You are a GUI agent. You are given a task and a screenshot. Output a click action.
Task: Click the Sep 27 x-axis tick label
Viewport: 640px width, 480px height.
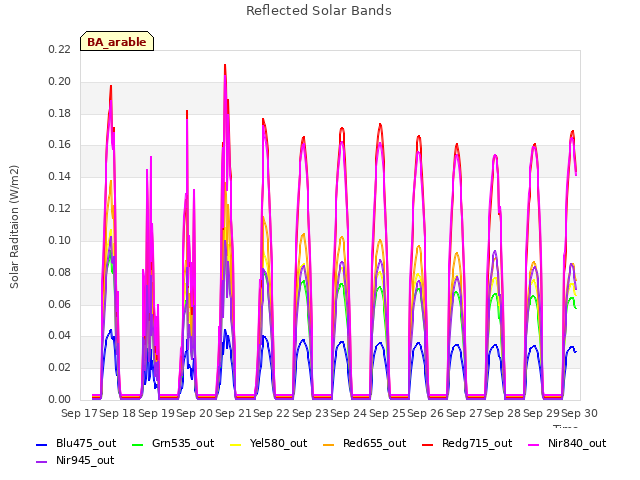pyautogui.click(x=464, y=413)
